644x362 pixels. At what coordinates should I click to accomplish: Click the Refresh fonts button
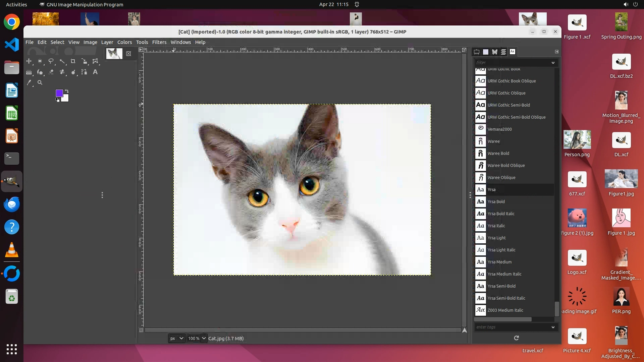pyautogui.click(x=516, y=338)
